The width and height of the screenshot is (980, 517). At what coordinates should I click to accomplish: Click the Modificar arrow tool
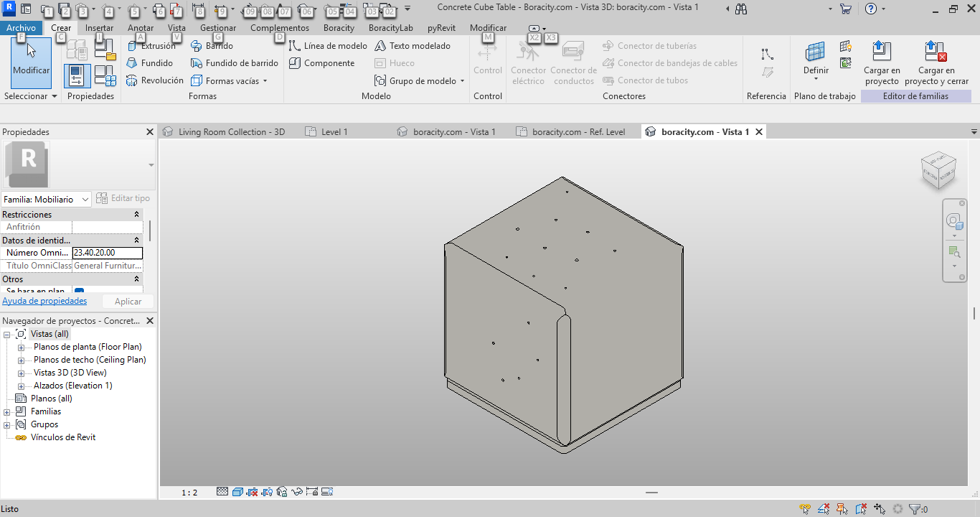[32, 63]
